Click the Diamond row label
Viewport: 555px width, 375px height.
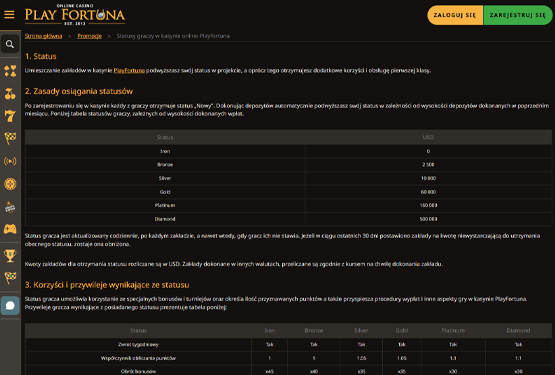click(165, 219)
